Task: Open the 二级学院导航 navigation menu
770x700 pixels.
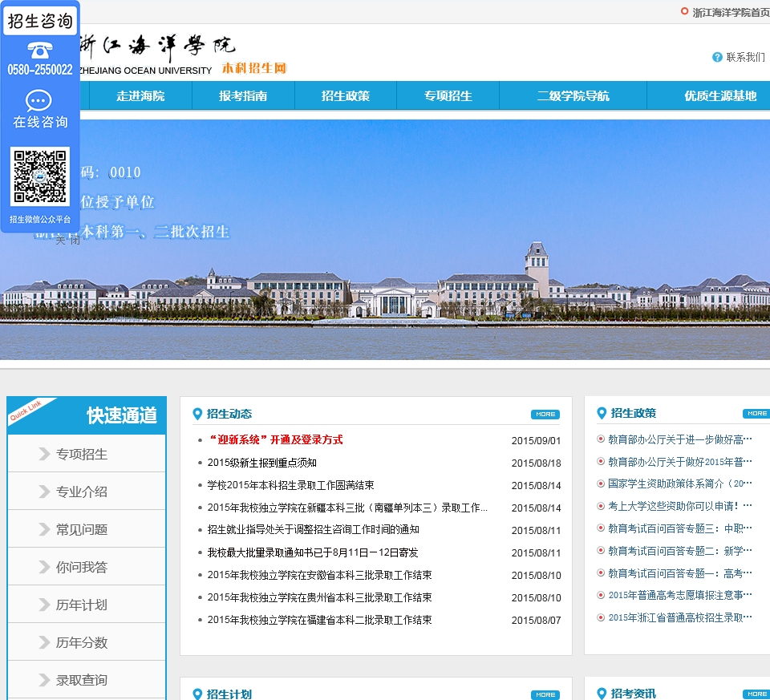Action: click(x=573, y=95)
